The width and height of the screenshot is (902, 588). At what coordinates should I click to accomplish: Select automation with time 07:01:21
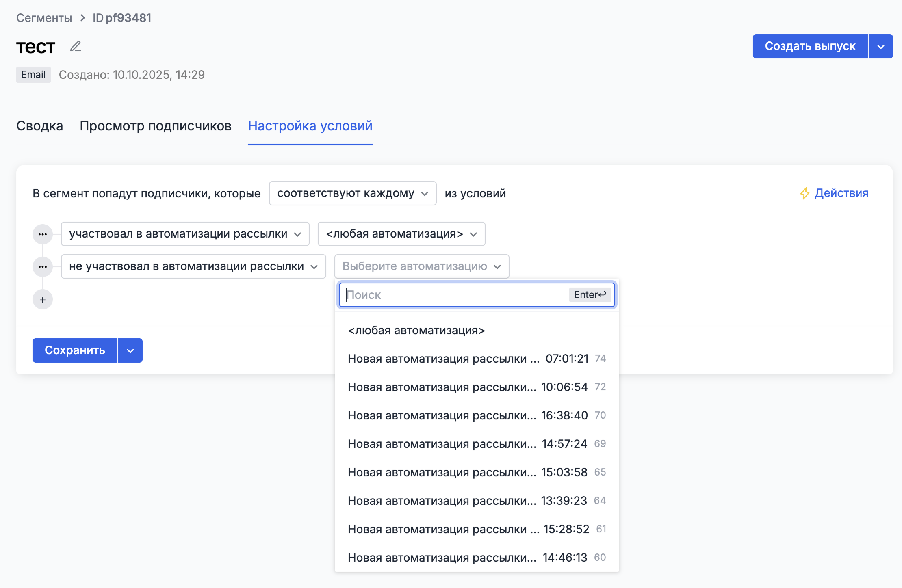[476, 359]
